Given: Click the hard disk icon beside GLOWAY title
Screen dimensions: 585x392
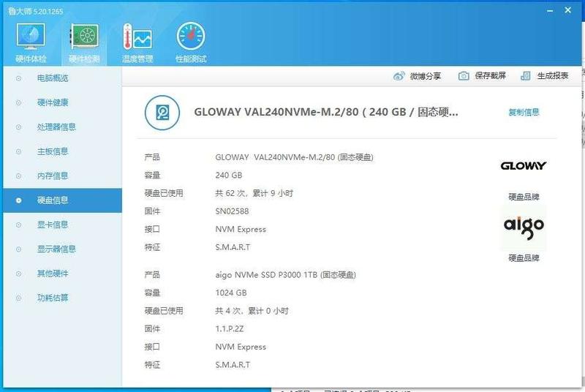Looking at the screenshot, I should coord(162,113).
